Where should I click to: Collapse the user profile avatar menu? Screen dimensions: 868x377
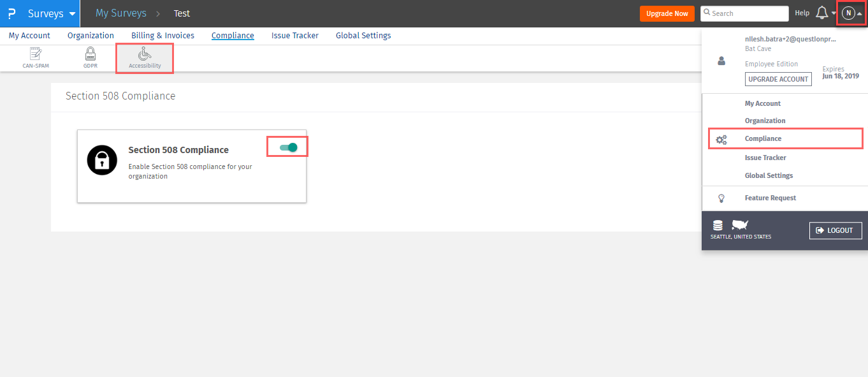[x=851, y=13]
